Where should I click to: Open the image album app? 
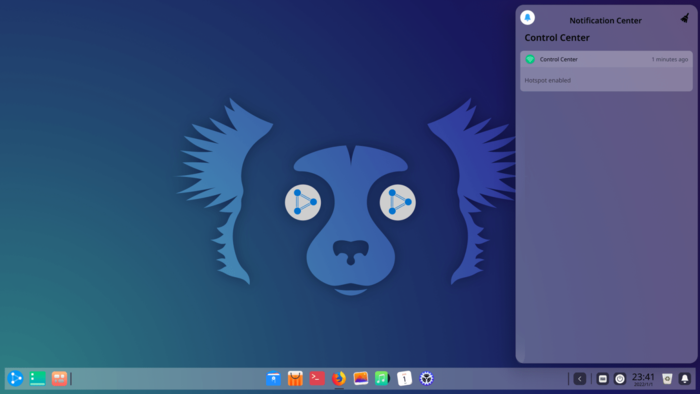[361, 378]
